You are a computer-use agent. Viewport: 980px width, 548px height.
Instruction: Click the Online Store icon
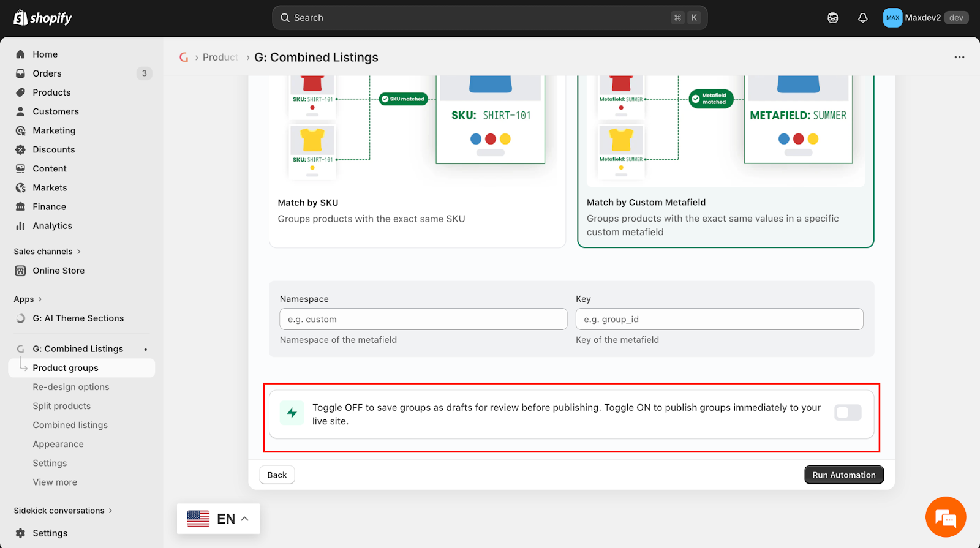(20, 271)
